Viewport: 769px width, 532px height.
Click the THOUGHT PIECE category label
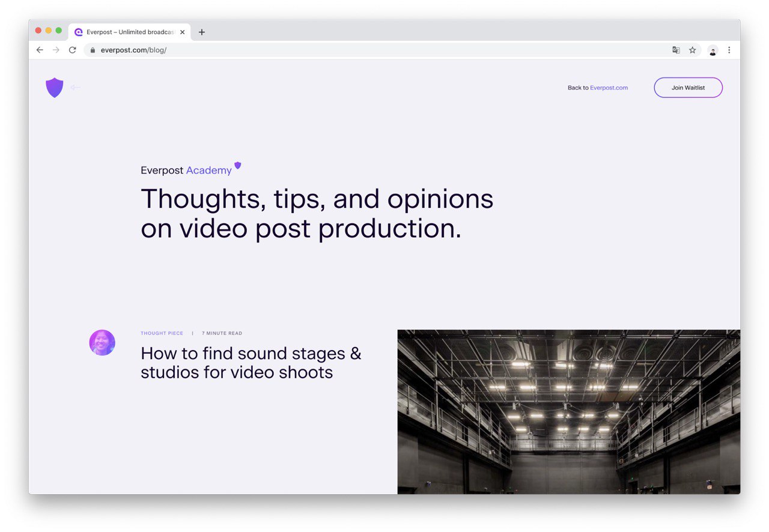(162, 333)
